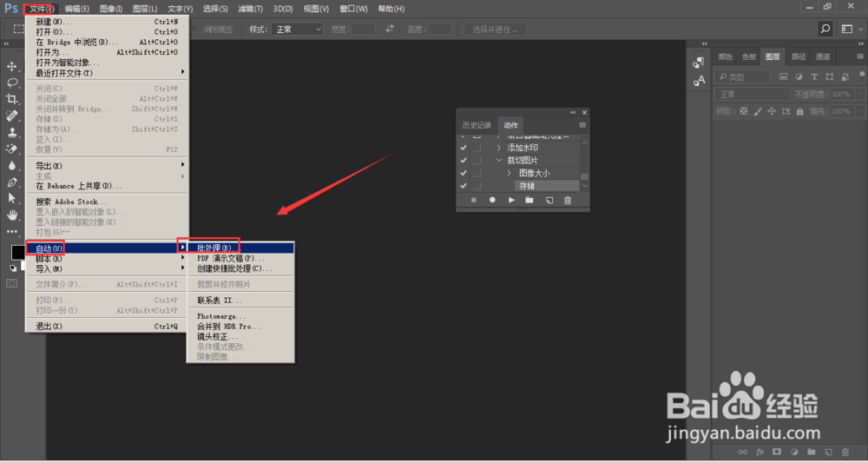Toggle the checkmark for 添加水印 action
The image size is (868, 463).
(x=464, y=148)
